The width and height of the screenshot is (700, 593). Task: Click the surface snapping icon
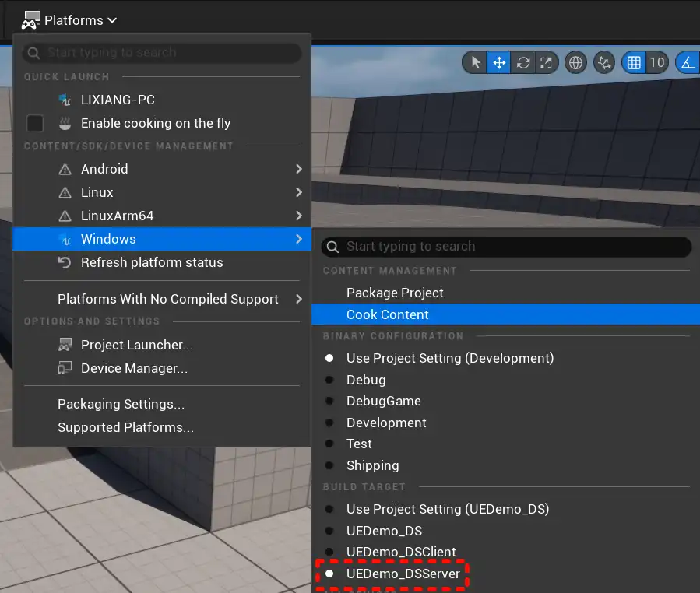click(x=604, y=62)
